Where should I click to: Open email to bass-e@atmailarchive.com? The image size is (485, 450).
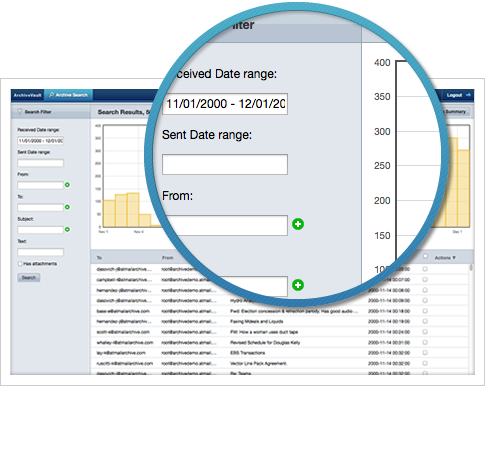pos(123,311)
